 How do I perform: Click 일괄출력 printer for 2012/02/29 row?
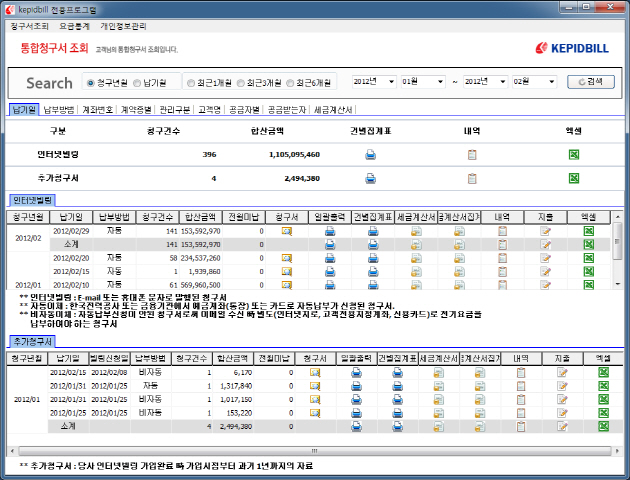[330, 231]
